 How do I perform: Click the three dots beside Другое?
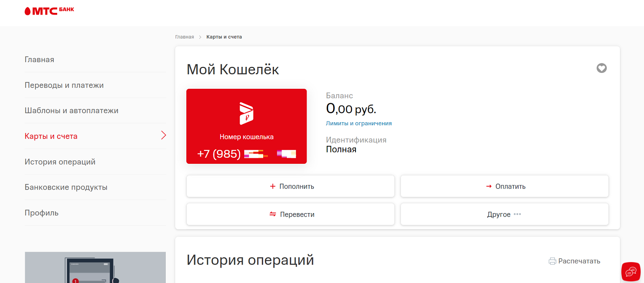(x=517, y=214)
